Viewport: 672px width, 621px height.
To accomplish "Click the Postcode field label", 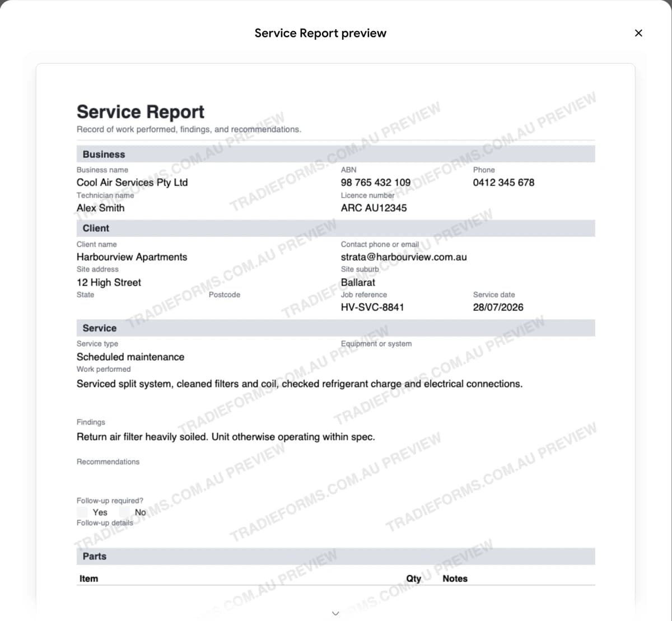I will point(225,295).
